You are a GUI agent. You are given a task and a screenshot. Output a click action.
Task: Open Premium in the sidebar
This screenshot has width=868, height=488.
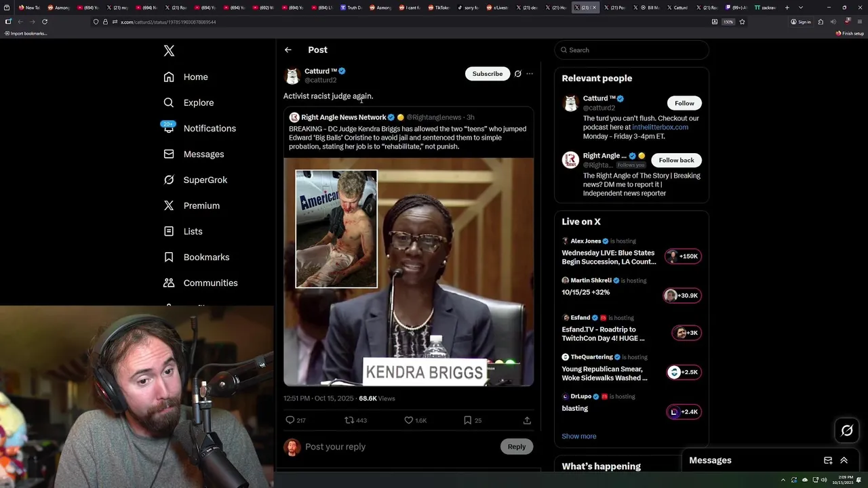coord(191,206)
